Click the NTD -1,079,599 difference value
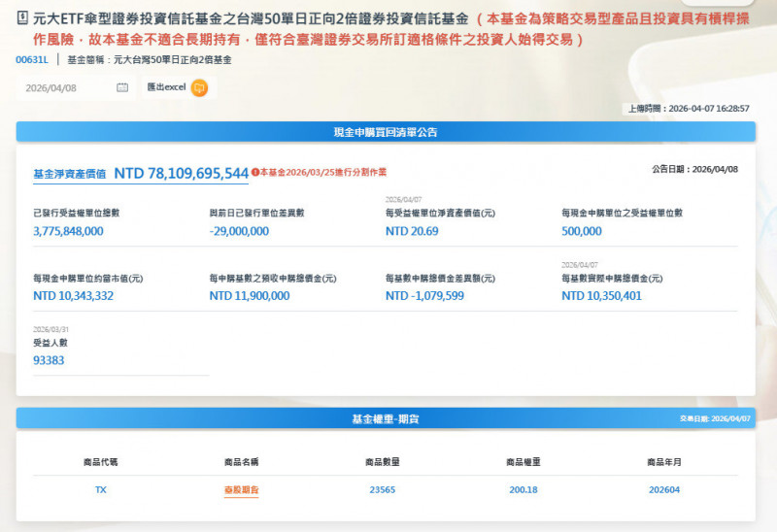Viewport: 777px width, 532px height. [x=424, y=296]
